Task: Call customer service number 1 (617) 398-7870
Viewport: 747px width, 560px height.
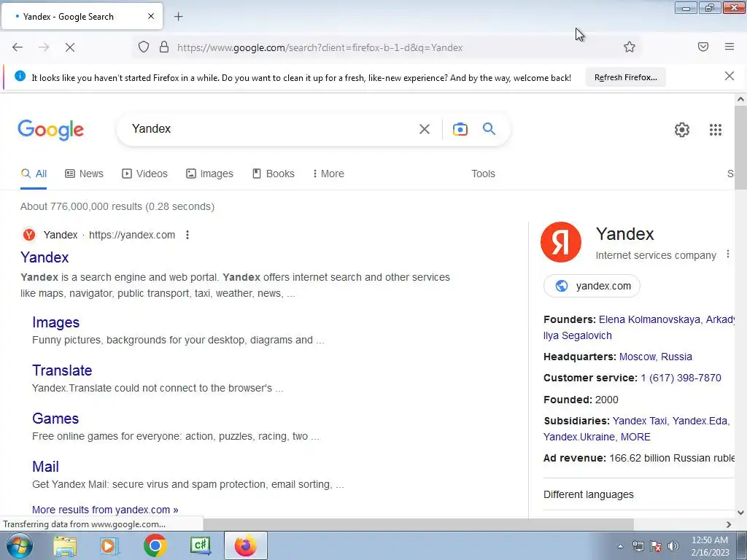Action: [x=681, y=378]
